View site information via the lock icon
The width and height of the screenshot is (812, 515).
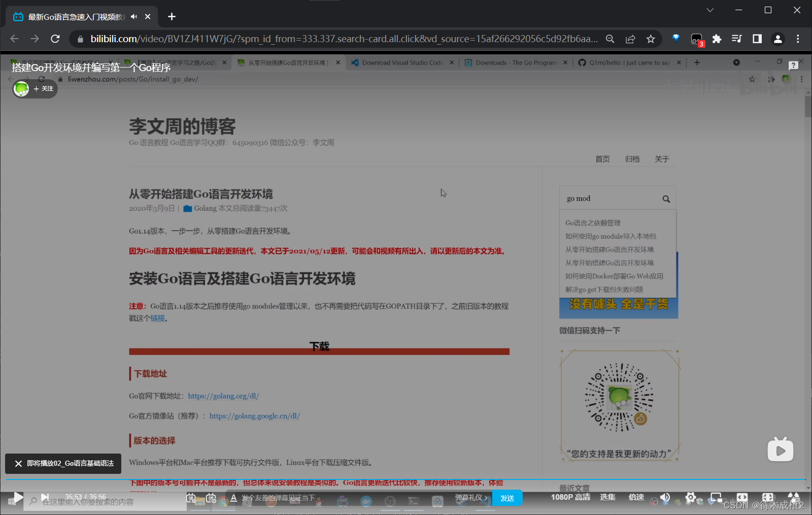click(80, 39)
